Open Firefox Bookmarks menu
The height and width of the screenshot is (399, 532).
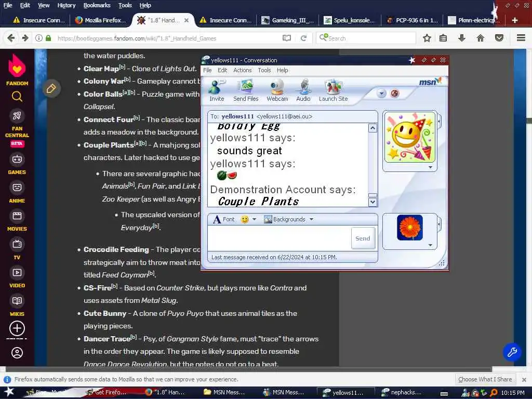tap(97, 5)
